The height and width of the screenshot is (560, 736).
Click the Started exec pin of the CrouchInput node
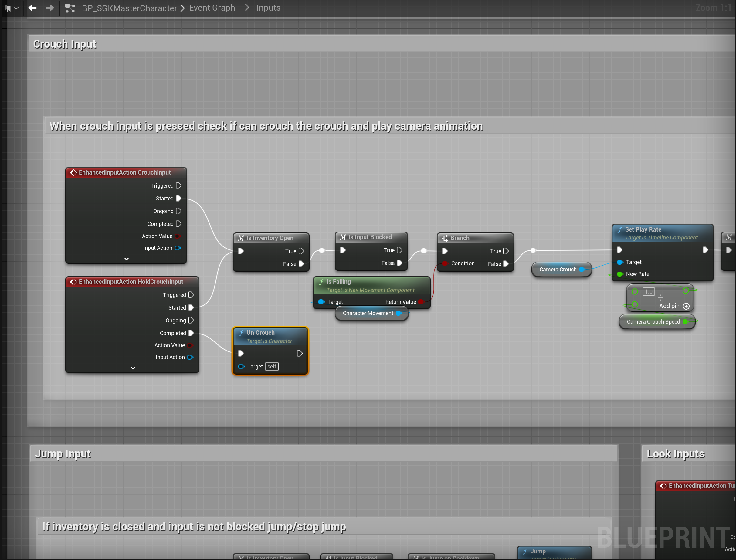coord(179,198)
